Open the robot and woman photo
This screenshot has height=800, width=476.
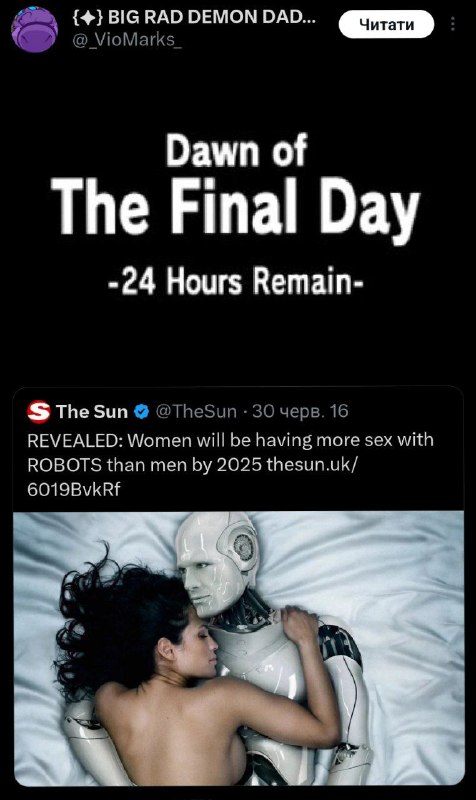pyautogui.click(x=239, y=648)
